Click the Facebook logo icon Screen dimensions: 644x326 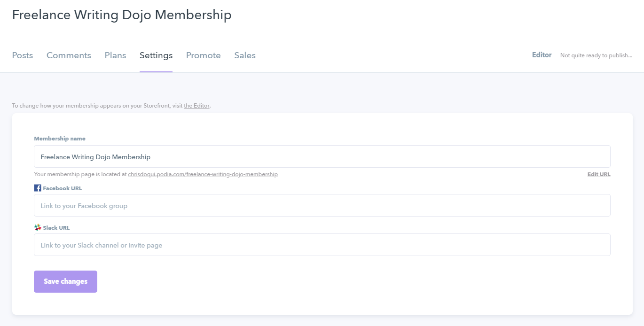click(38, 188)
